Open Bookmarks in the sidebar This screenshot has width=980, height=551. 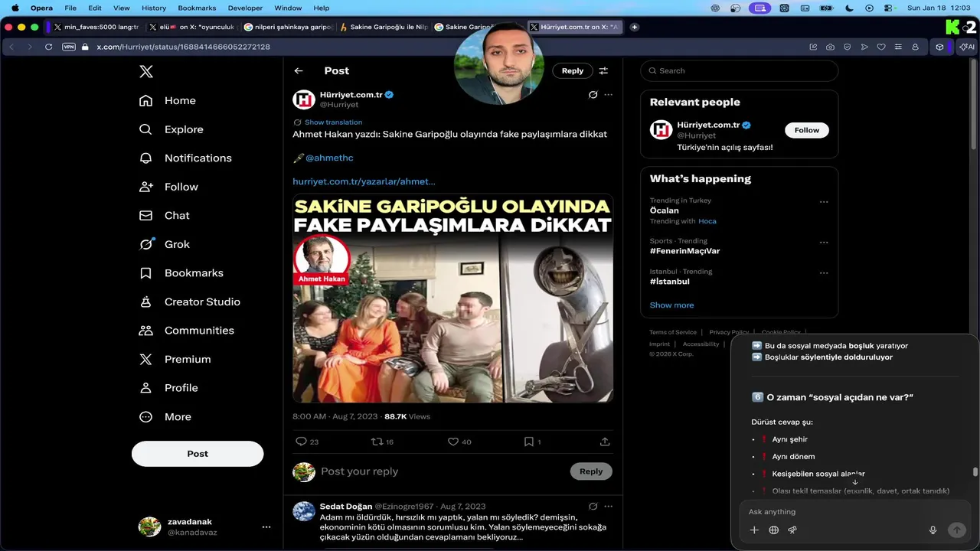(181, 272)
